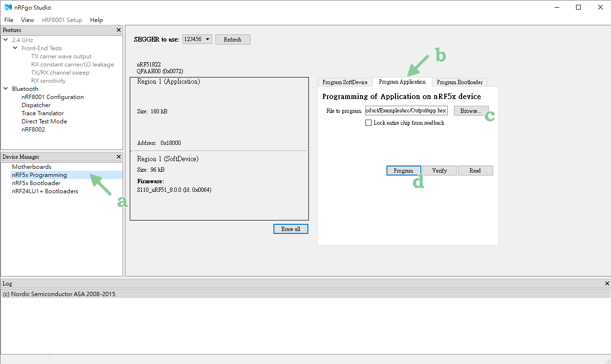Switch to Program SoftDevice tab
Viewport: 611px width, 364px height.
tap(345, 82)
